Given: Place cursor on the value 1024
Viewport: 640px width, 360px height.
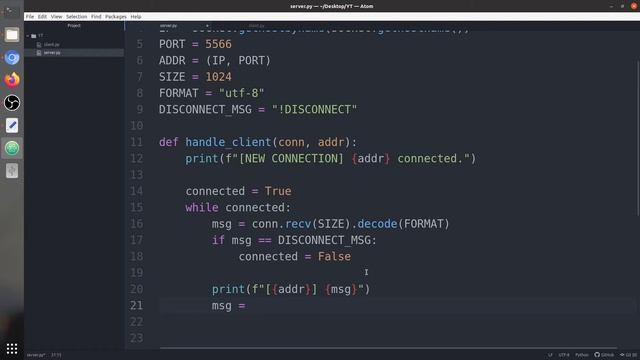Looking at the screenshot, I should 218,77.
